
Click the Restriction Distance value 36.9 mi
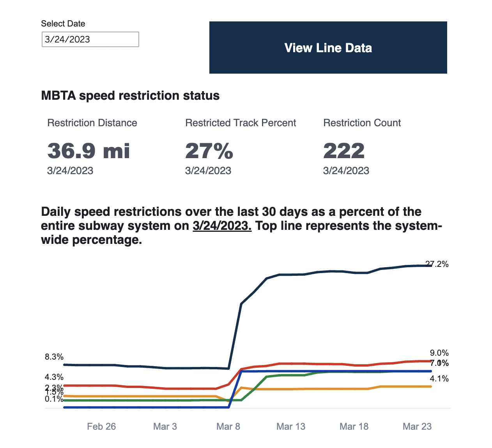coord(88,152)
